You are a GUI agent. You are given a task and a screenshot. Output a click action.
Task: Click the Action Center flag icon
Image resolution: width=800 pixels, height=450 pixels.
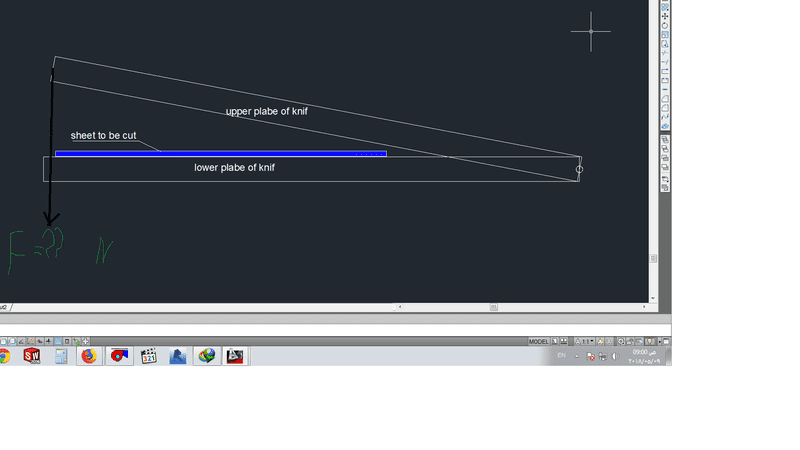tap(591, 356)
